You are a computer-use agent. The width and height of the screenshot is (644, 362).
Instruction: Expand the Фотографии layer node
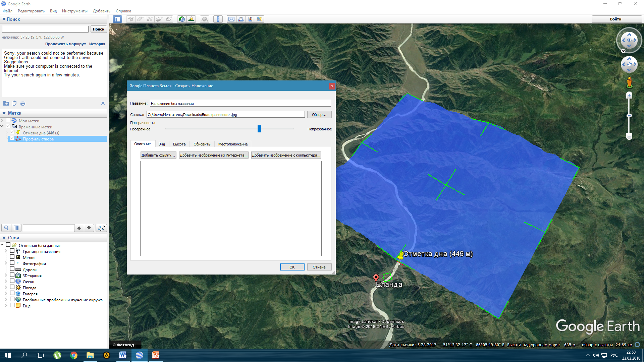point(6,263)
